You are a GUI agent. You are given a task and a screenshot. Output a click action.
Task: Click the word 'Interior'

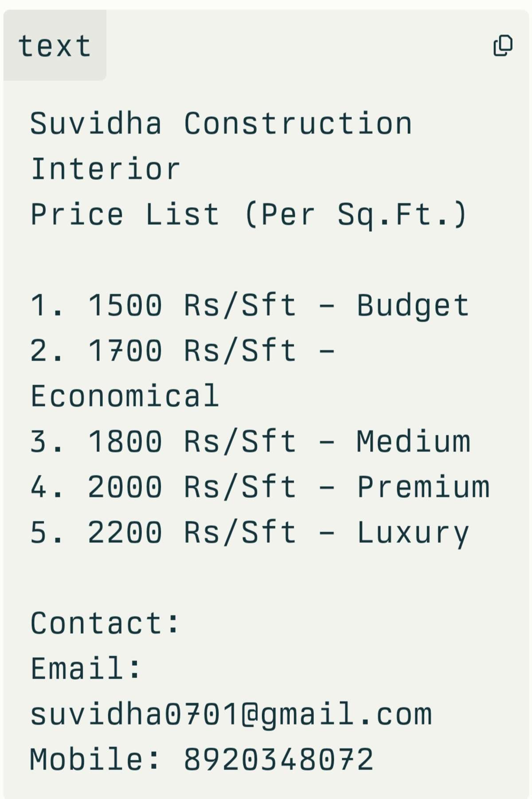coord(105,169)
